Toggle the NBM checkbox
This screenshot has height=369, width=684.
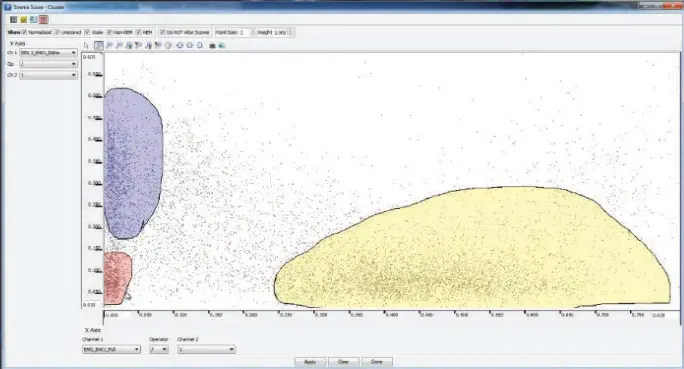139,32
